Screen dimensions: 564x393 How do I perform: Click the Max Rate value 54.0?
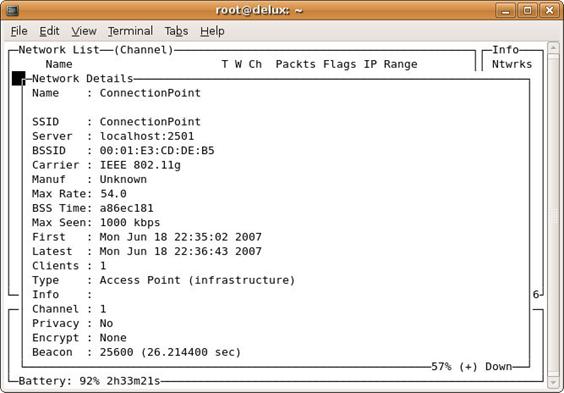(113, 193)
